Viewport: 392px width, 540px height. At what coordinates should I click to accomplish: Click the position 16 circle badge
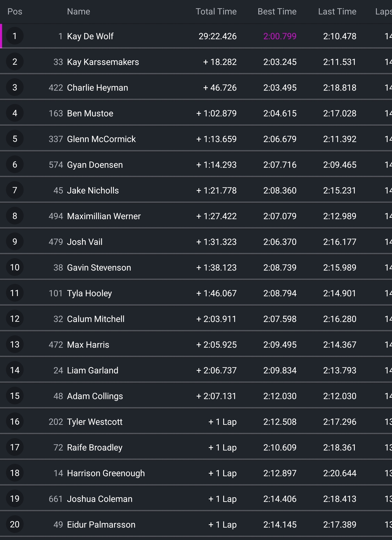[15, 422]
